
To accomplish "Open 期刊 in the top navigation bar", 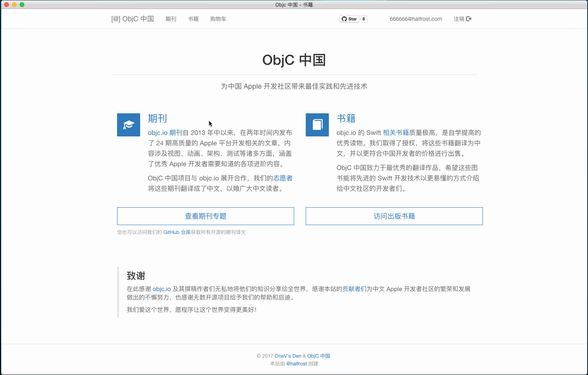I will [171, 19].
